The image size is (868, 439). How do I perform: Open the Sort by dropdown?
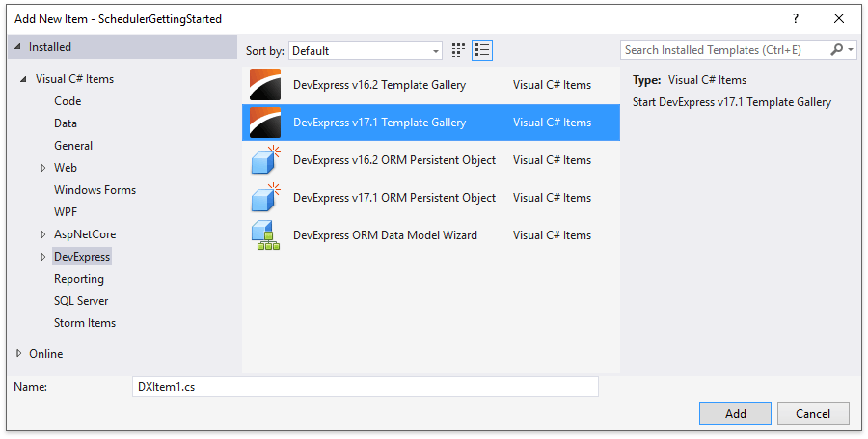pos(366,51)
